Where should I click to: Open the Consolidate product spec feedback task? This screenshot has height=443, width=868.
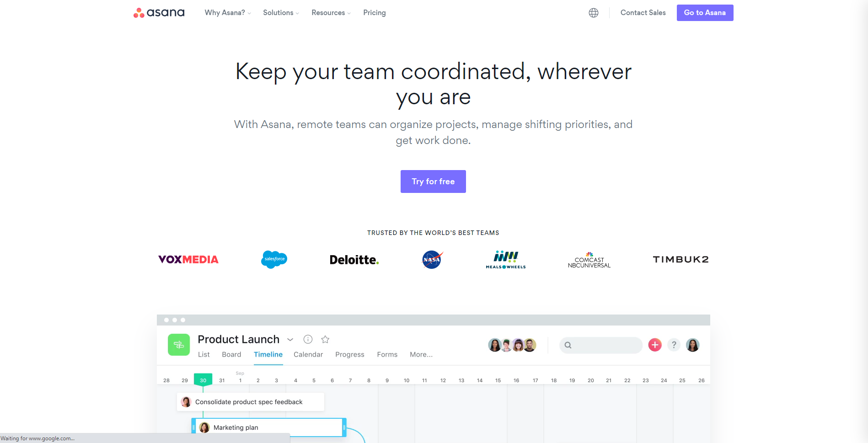(251, 402)
